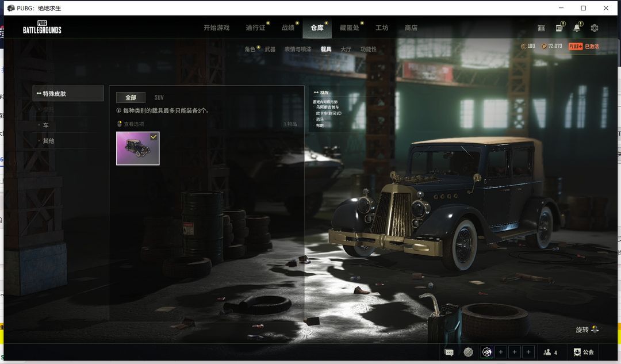Viewport: 621px width, 364px height.
Task: Click the crate icon left of news
Action: click(541, 28)
